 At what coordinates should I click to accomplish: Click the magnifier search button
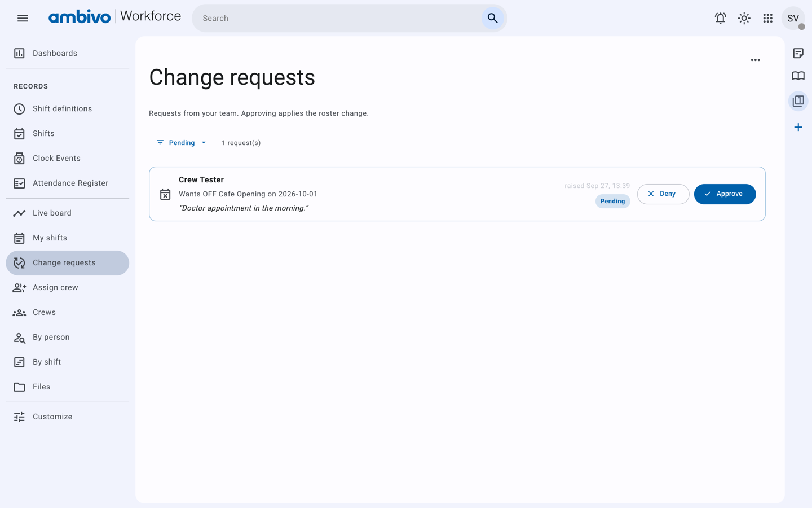(493, 18)
